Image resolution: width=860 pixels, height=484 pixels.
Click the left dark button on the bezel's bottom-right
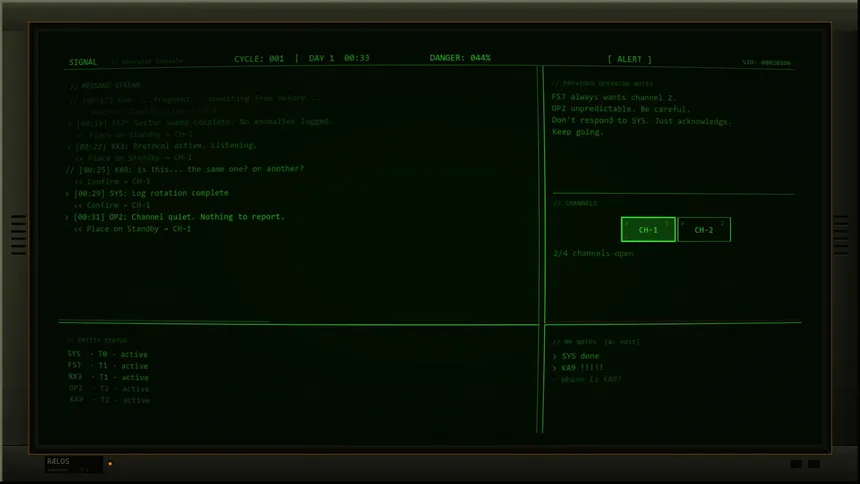click(x=796, y=464)
